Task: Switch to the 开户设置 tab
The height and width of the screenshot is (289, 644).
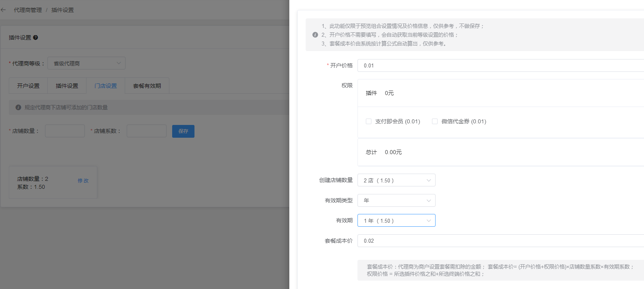Action: pos(28,86)
